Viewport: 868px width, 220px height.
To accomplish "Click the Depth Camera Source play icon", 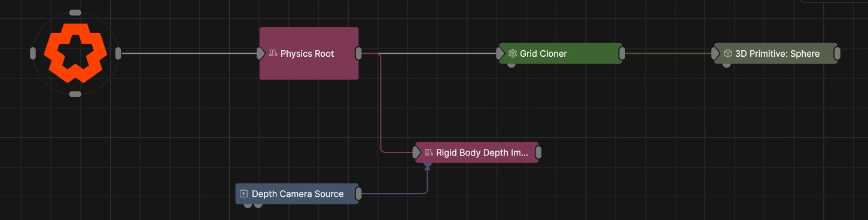I will [x=243, y=194].
